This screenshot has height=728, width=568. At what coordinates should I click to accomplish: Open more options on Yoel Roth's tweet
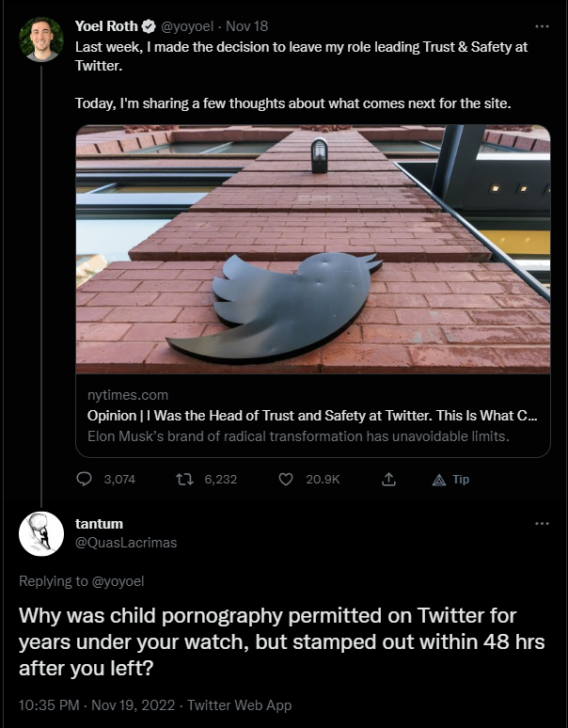click(x=542, y=26)
